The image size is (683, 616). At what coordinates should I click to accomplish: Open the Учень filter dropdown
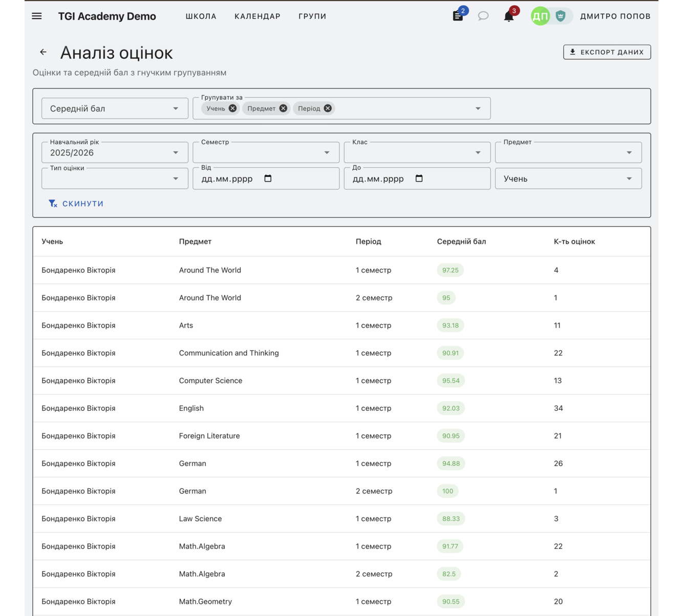[568, 179]
